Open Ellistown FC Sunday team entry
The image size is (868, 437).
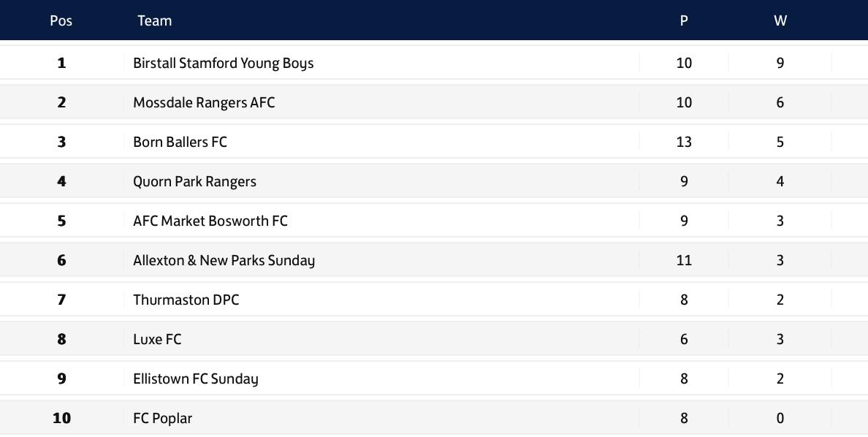point(195,379)
